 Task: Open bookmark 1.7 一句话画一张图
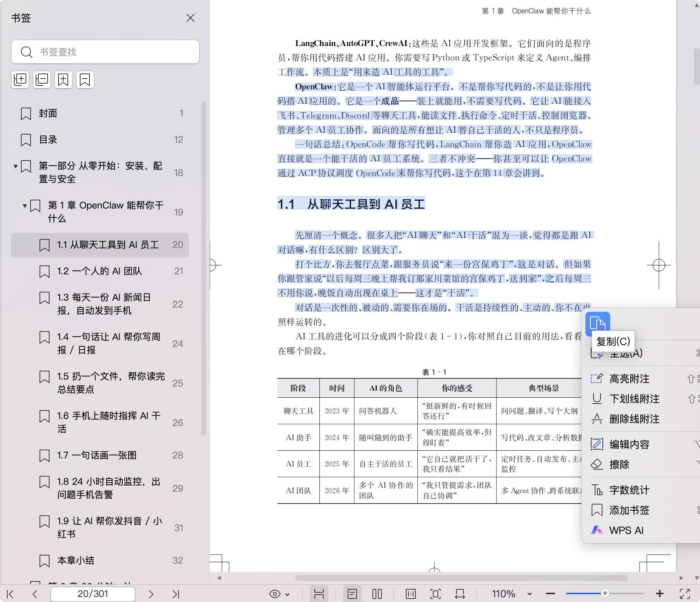(100, 455)
